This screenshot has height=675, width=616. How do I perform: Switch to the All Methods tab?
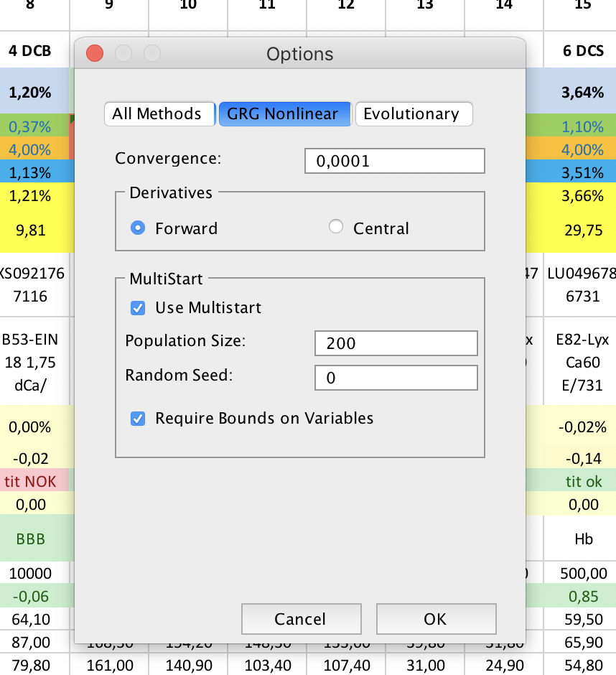click(159, 113)
